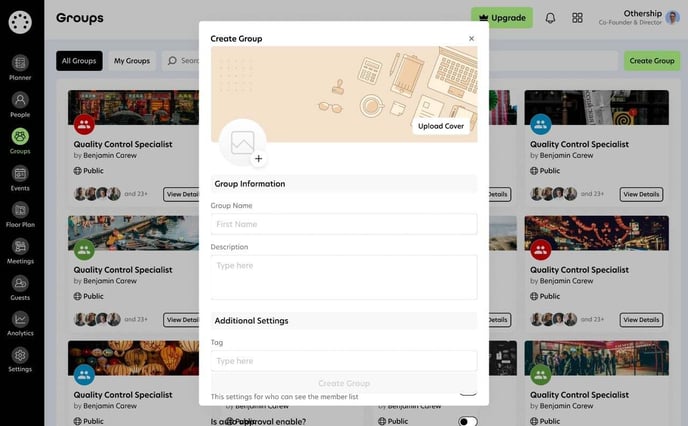Click the app logo at top of sidebar
This screenshot has width=688, height=426.
[x=20, y=22]
